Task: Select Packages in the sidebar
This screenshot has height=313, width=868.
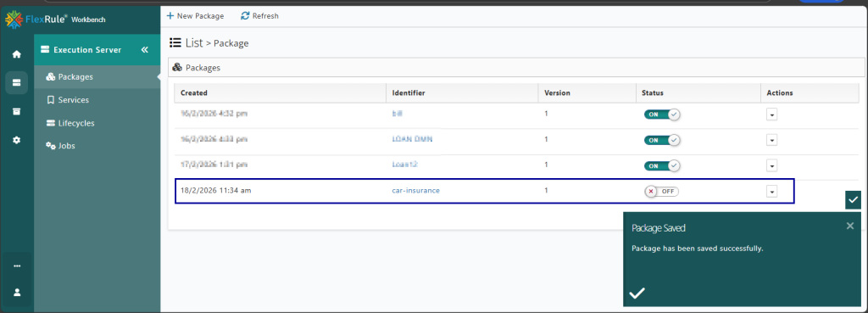Action: click(97, 77)
